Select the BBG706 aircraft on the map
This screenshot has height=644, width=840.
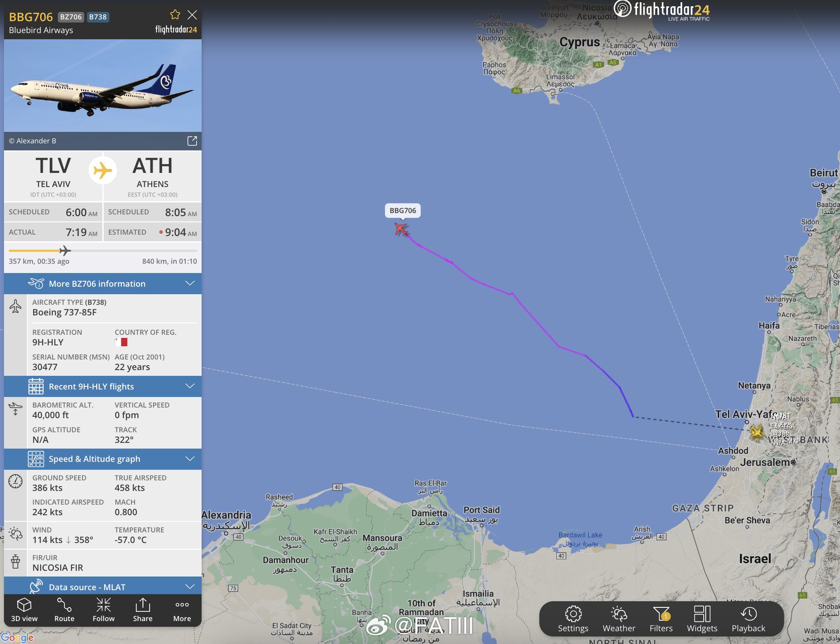coord(401,229)
